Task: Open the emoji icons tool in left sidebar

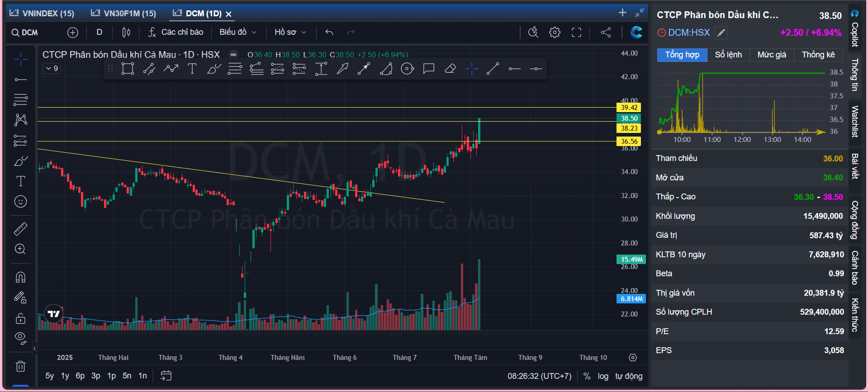Action: [x=20, y=202]
